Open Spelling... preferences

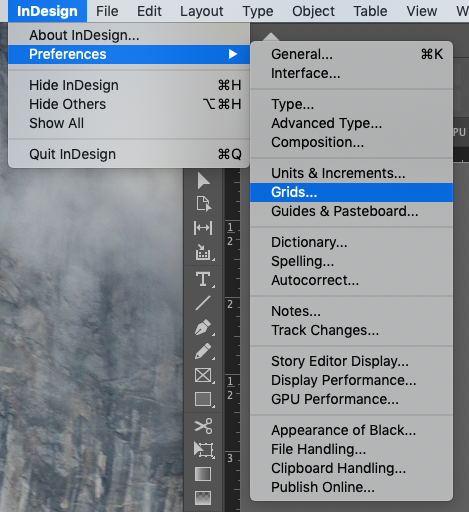tap(351, 261)
